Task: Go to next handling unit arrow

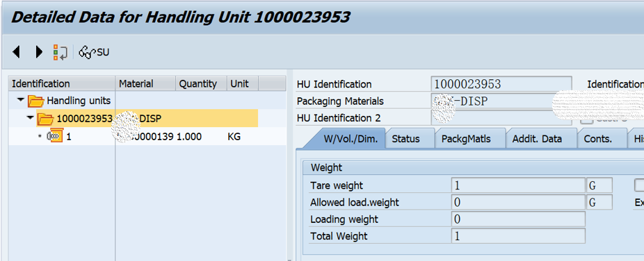Action: pyautogui.click(x=39, y=52)
